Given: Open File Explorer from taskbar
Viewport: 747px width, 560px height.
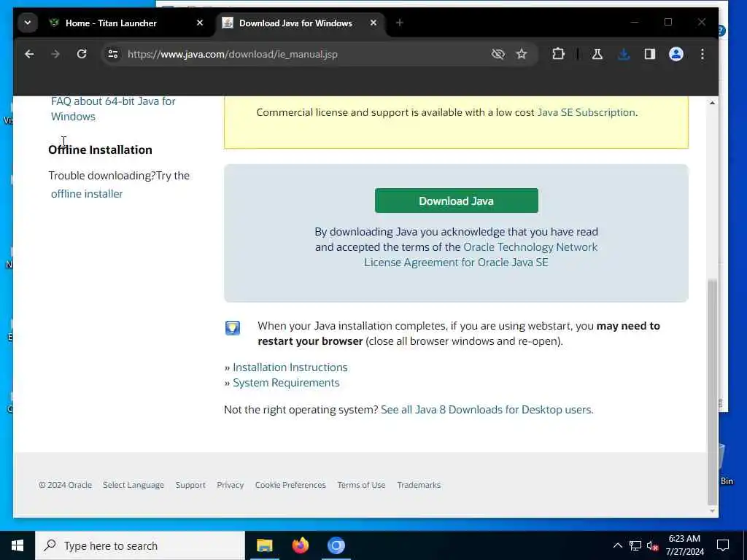Looking at the screenshot, I should (x=264, y=545).
